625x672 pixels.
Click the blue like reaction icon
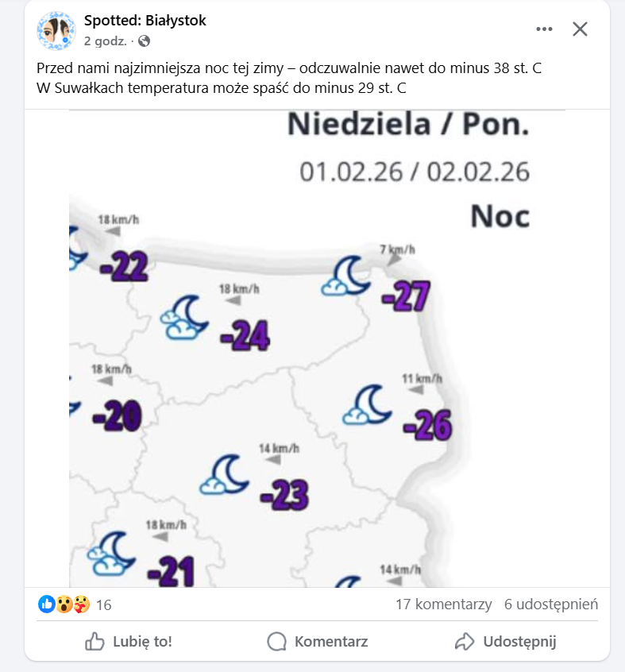[x=47, y=604]
